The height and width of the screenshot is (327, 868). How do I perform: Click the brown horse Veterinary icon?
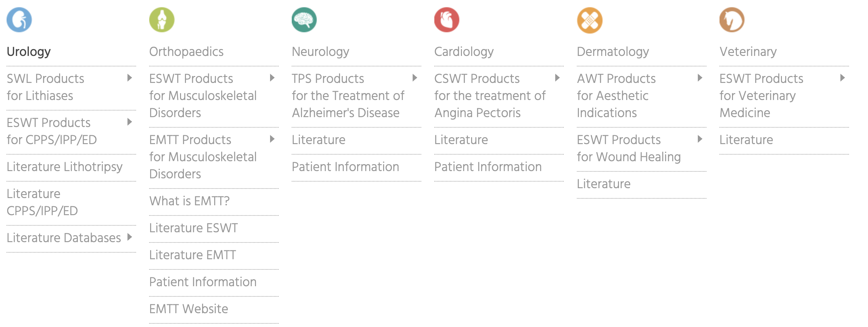732,20
